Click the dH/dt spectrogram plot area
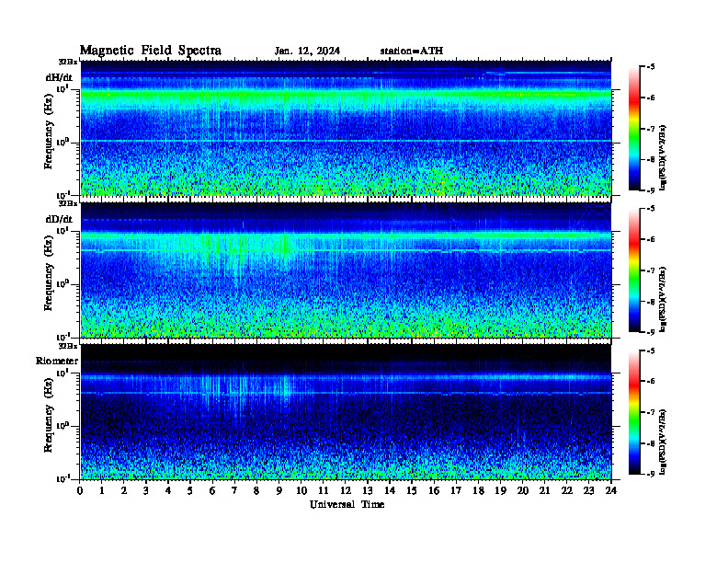The width and height of the screenshot is (728, 563). 346,128
